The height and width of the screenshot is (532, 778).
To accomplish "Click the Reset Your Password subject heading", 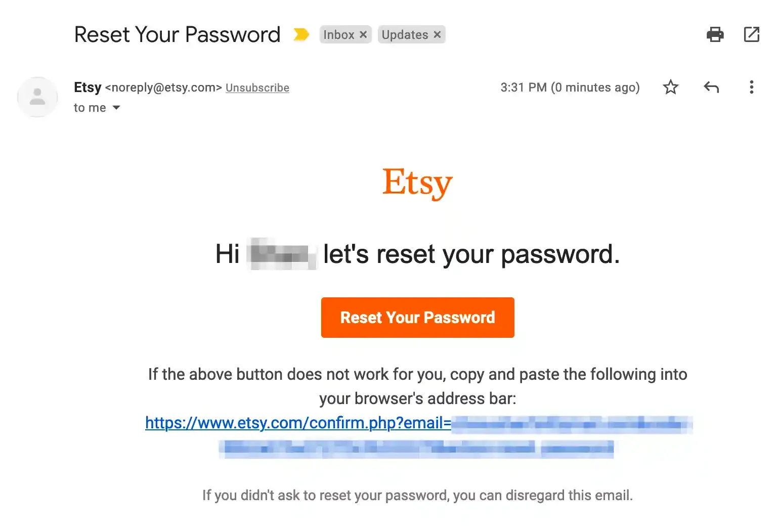I will 177,34.
